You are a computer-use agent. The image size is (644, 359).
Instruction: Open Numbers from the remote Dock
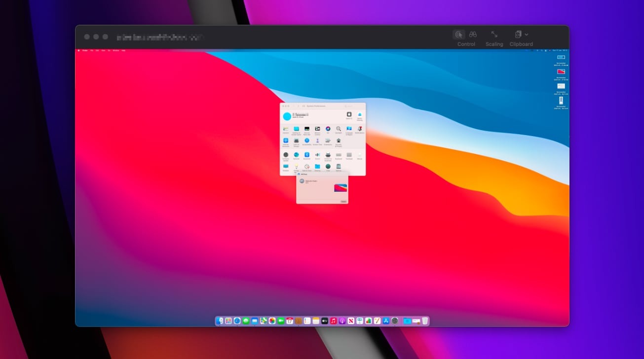point(369,321)
